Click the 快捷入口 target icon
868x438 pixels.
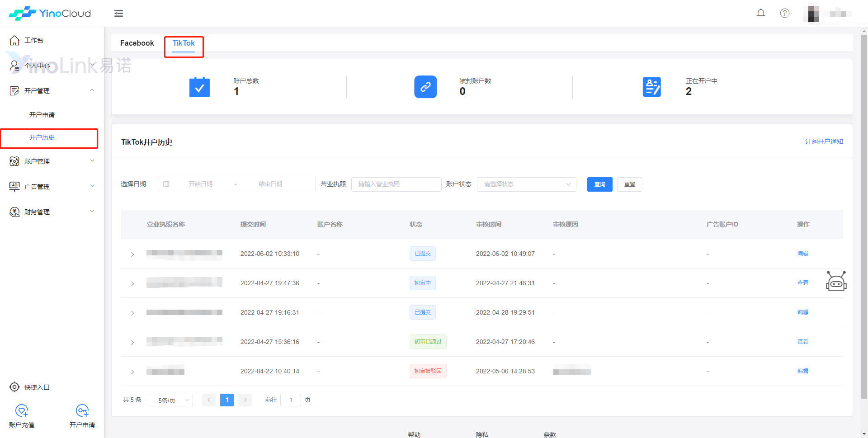(x=14, y=387)
